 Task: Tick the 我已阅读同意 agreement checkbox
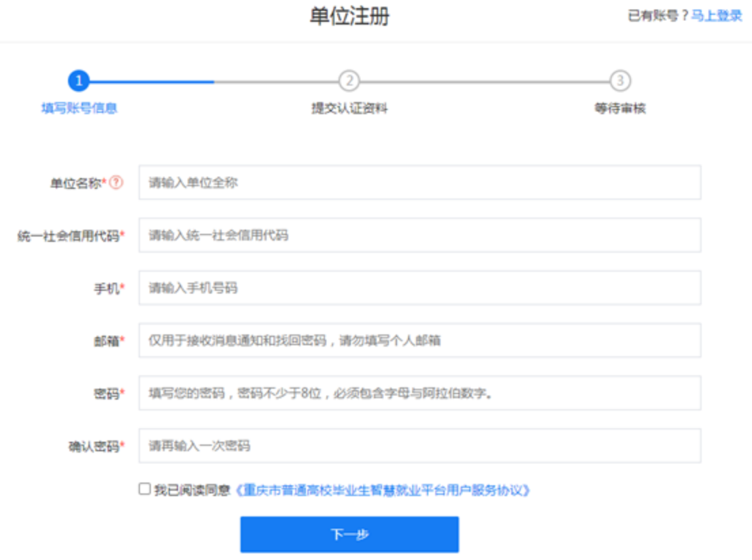(144, 489)
